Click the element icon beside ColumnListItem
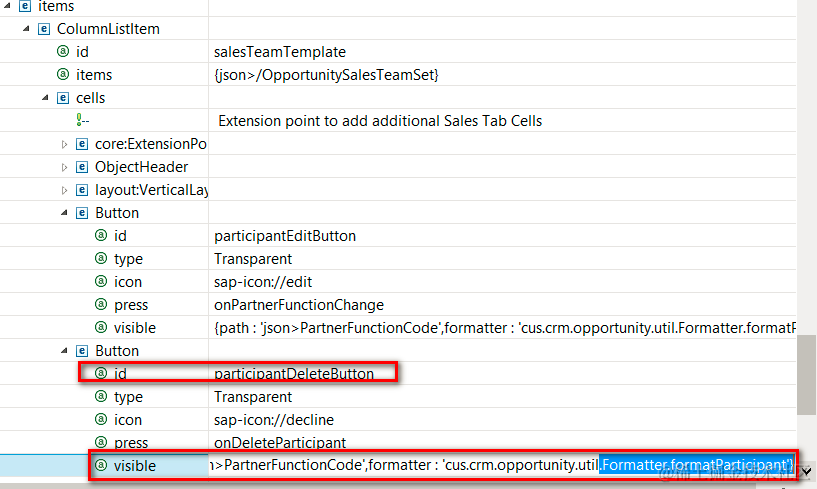Screen dimensions: 817x489 point(44,29)
